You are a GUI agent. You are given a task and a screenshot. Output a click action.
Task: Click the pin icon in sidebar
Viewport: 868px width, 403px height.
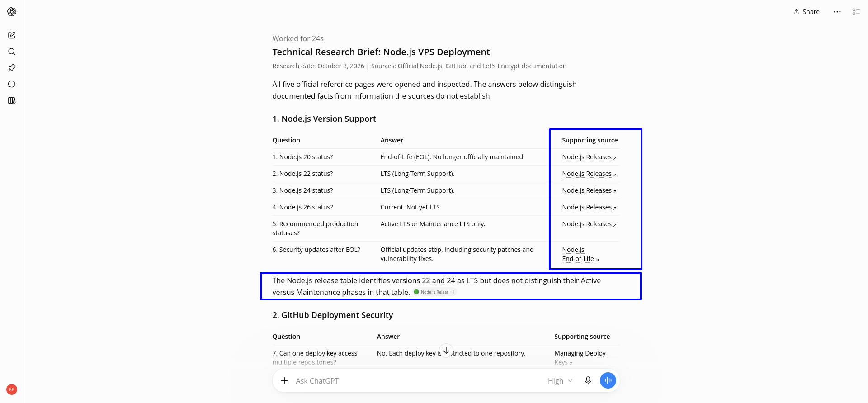[x=12, y=68]
